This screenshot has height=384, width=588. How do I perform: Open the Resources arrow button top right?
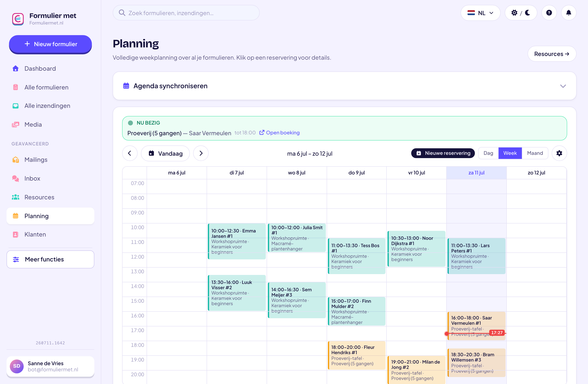tap(552, 54)
